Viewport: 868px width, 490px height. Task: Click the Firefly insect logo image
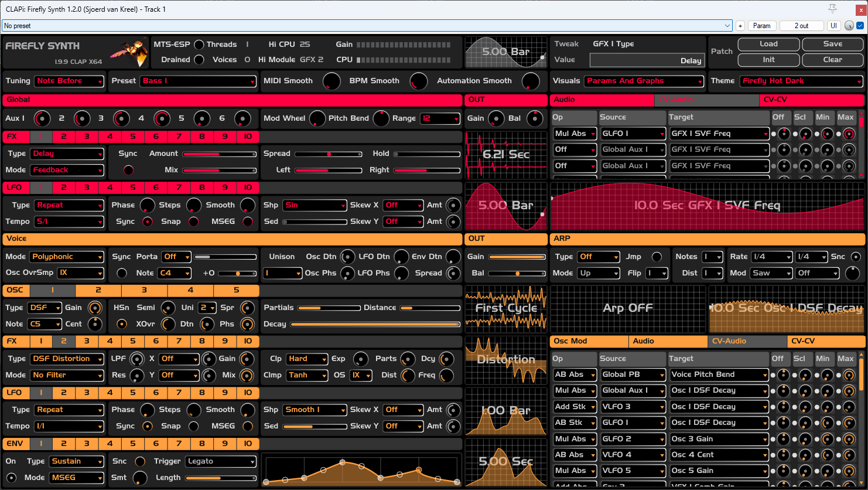tap(129, 52)
